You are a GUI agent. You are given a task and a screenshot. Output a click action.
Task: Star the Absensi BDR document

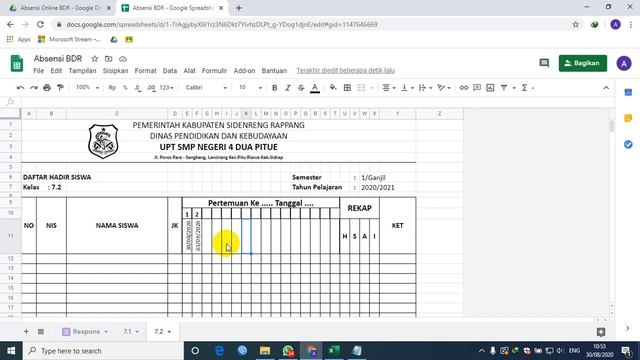[95, 59]
